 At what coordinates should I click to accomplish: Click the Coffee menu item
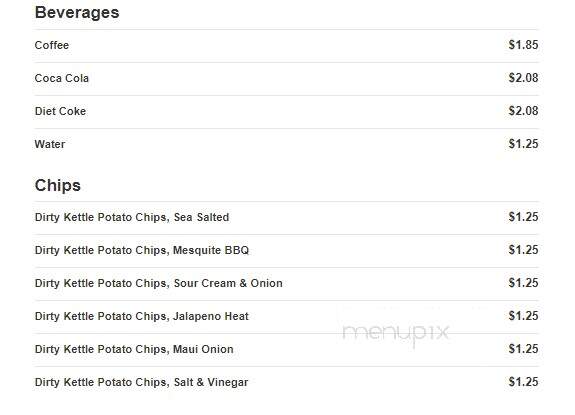52,45
